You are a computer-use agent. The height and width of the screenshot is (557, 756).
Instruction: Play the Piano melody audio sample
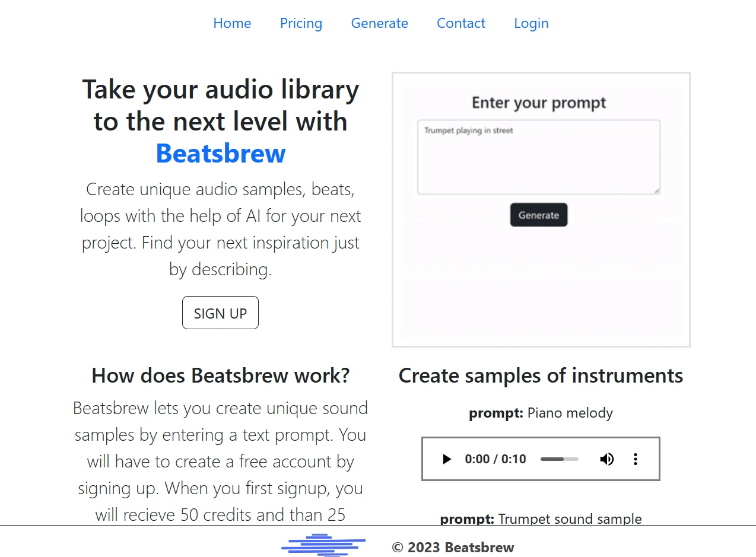pos(447,459)
